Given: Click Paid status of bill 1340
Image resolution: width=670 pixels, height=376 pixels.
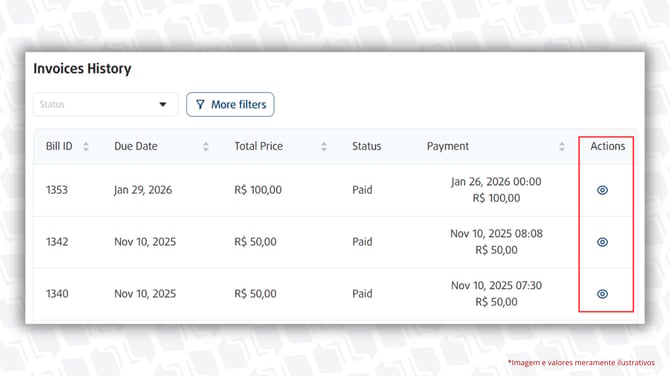Looking at the screenshot, I should tap(362, 294).
